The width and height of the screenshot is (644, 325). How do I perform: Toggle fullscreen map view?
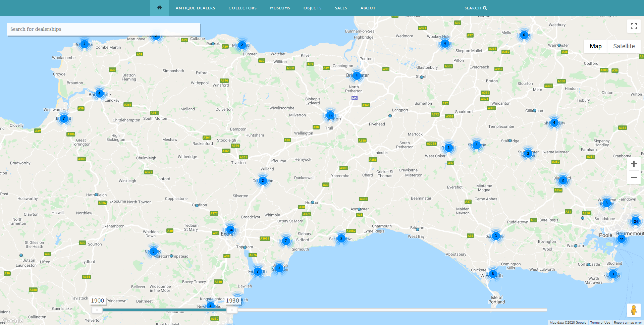click(x=634, y=26)
